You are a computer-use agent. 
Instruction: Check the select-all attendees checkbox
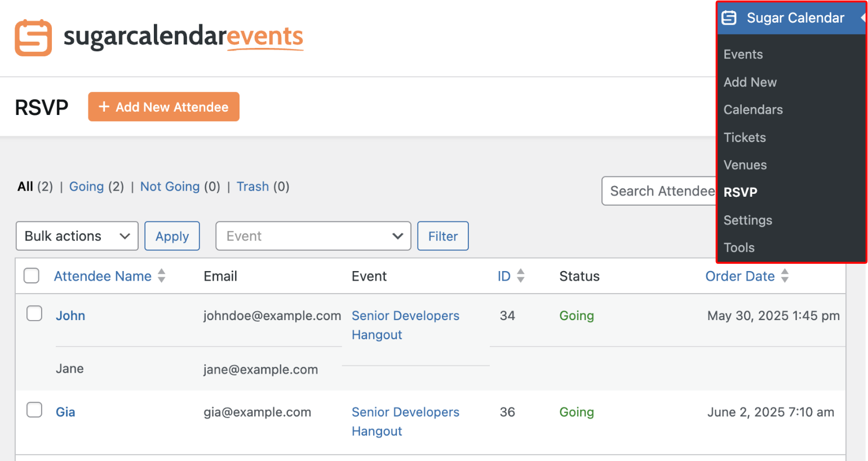pyautogui.click(x=32, y=276)
